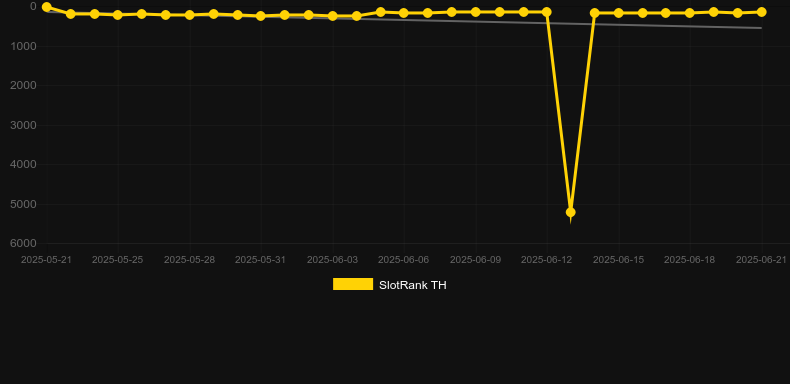The height and width of the screenshot is (384, 790).
Task: Click the first data point after the dip recovers
Action: coord(595,13)
